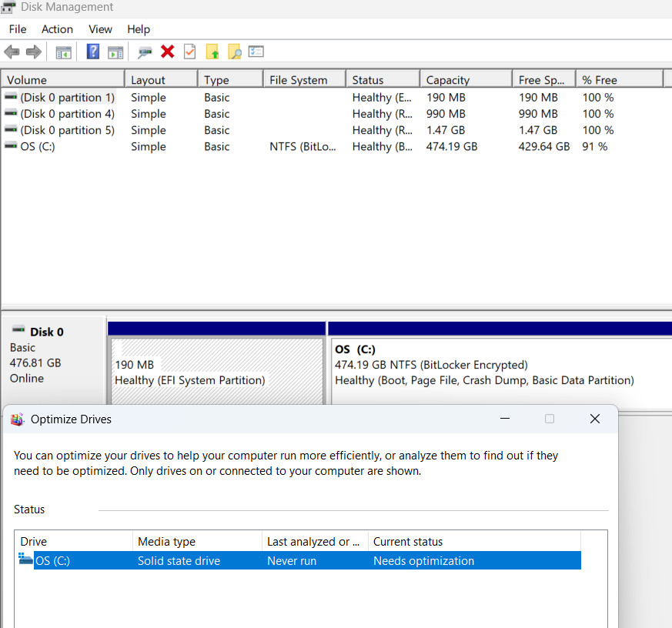Open the Action menu

[x=57, y=29]
